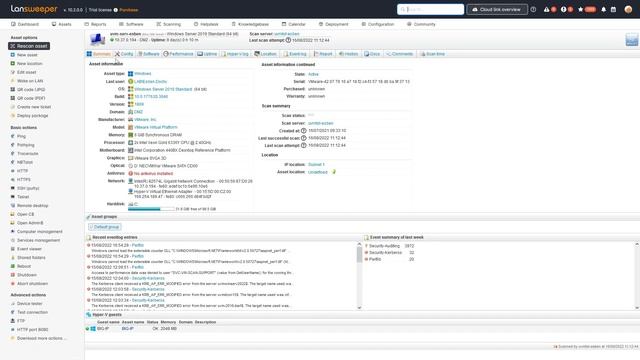Click Cloud link overview button
The width and height of the screenshot is (640, 360).
click(x=497, y=9)
